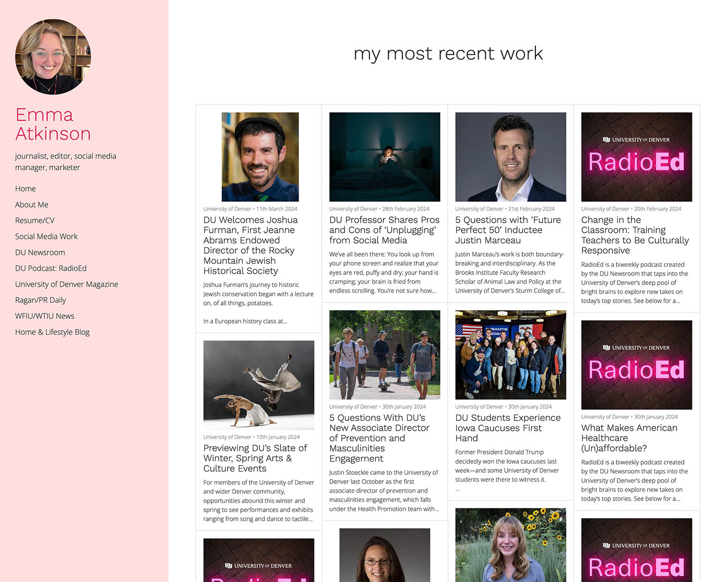Open the Joshua Furman article
Screen dimensions: 728x582
click(x=250, y=245)
